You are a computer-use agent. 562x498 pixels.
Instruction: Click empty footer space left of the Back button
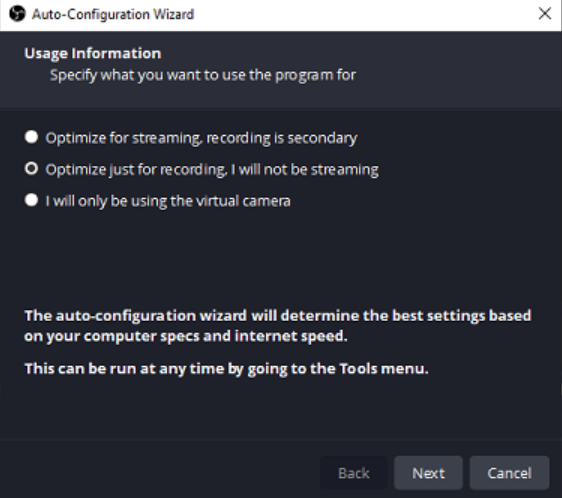tap(158, 473)
